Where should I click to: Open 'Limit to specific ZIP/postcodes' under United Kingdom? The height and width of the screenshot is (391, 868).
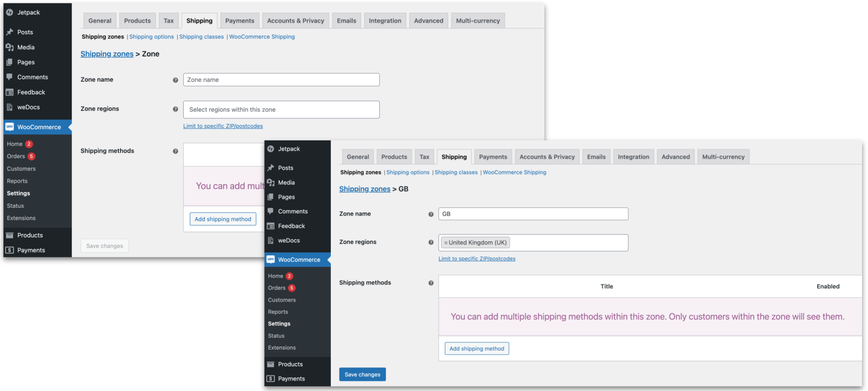(x=476, y=259)
